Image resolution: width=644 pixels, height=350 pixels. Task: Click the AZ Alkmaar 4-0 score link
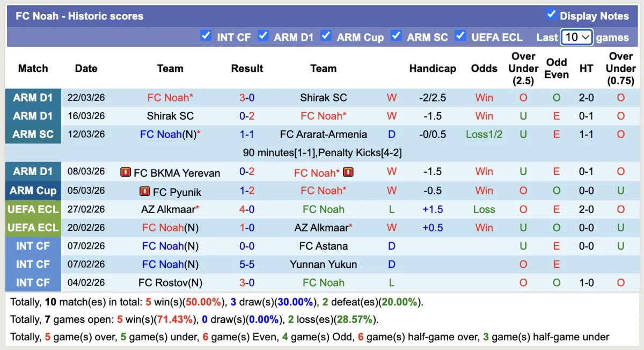pos(247,209)
